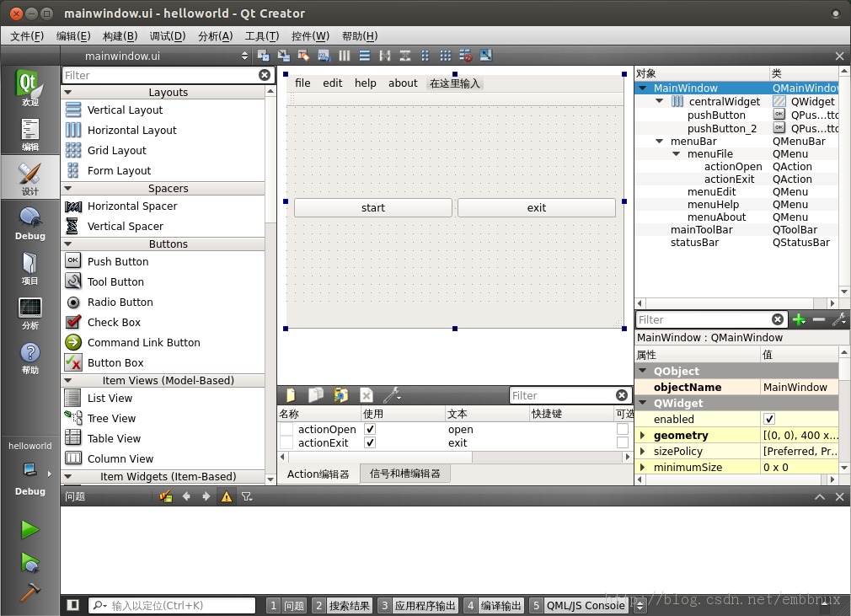The width and height of the screenshot is (851, 616).
Task: Toggle the enabled property checkbox
Action: [x=768, y=419]
